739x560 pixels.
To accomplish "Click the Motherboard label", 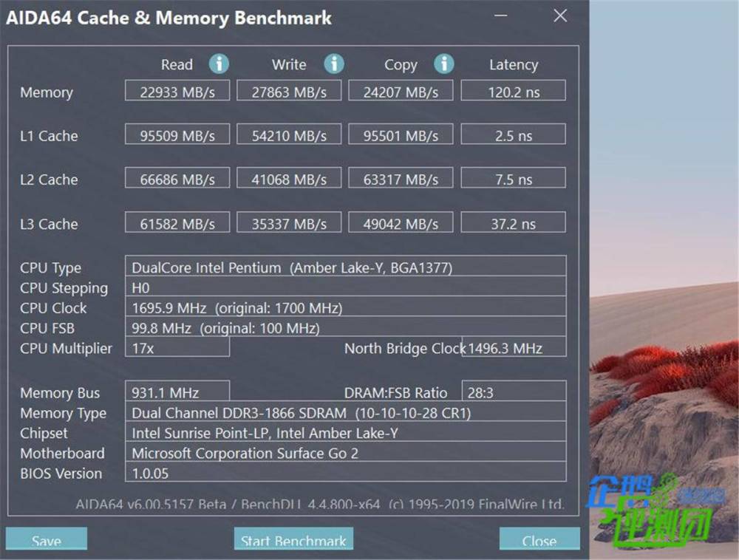I will click(x=62, y=453).
